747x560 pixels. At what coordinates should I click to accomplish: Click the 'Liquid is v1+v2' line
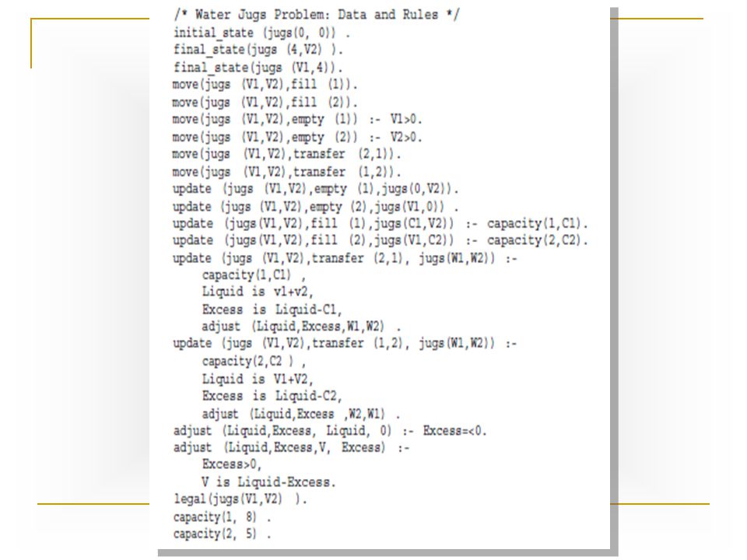[x=258, y=292]
